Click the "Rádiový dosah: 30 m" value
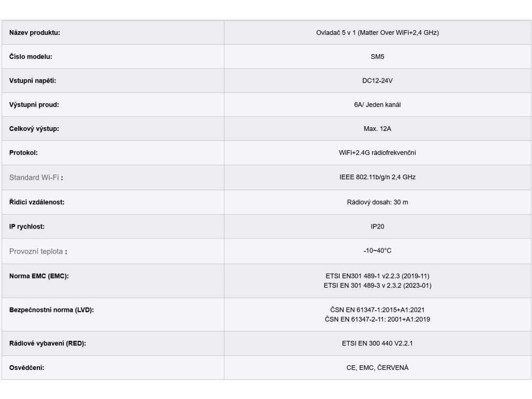The image size is (532, 399). point(377,202)
